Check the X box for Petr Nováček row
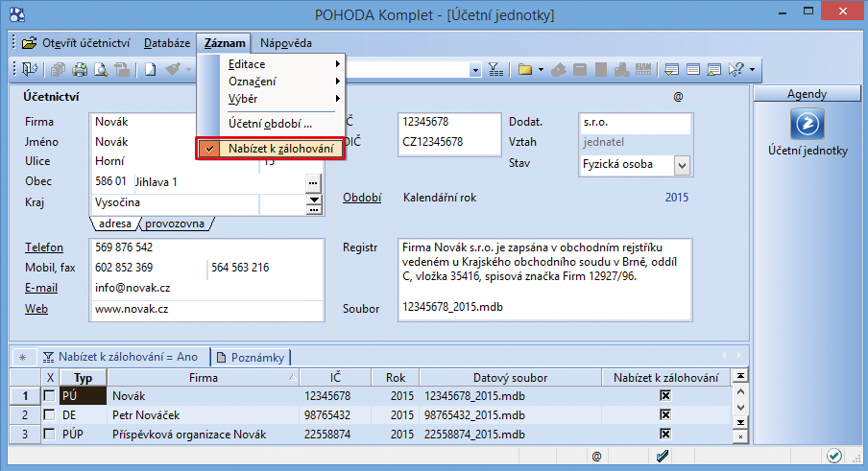Image resolution: width=868 pixels, height=471 pixels. (x=50, y=415)
